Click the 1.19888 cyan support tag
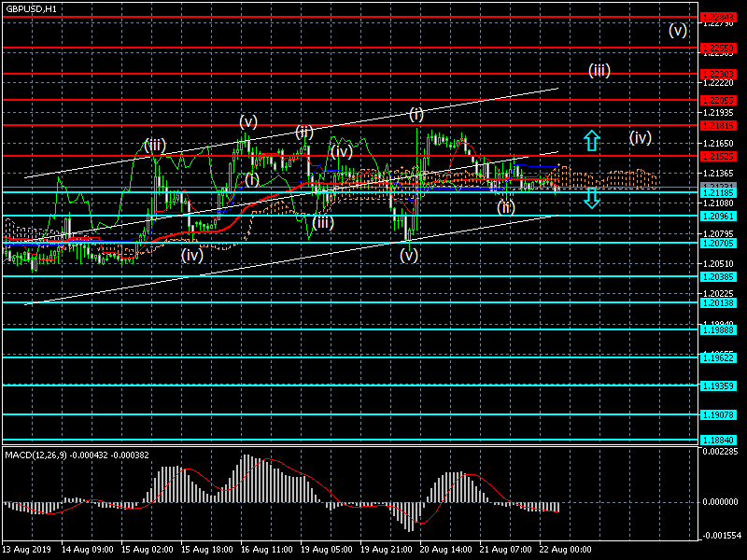Viewport: 747px width, 560px height. (718, 330)
